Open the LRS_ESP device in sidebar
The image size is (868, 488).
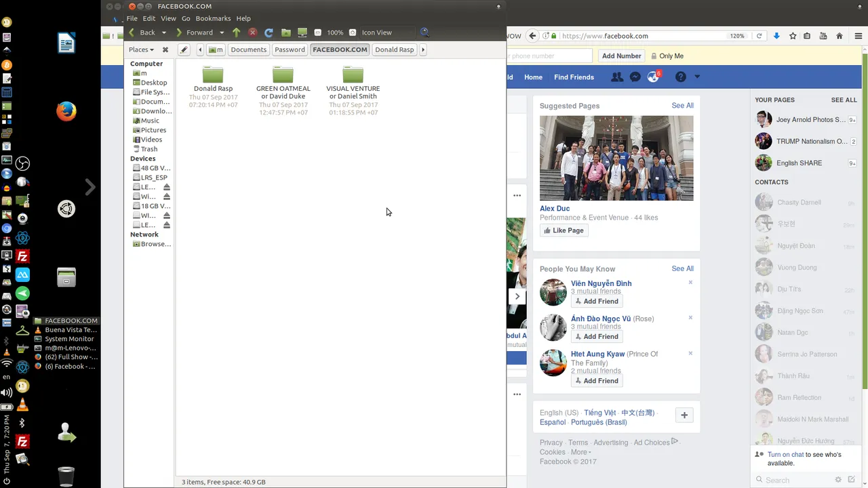pyautogui.click(x=150, y=178)
